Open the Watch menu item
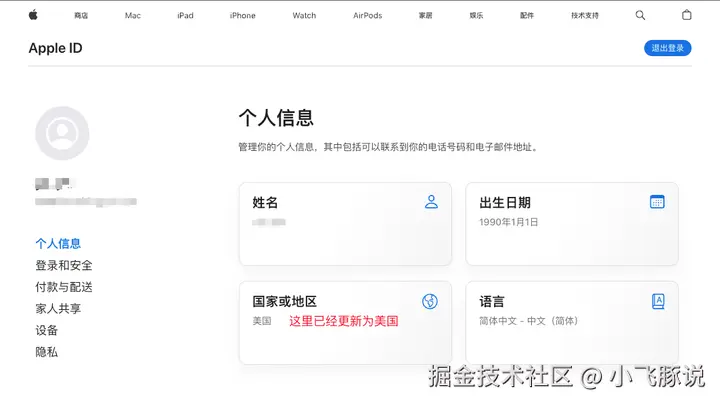This screenshot has width=720, height=404. [304, 16]
